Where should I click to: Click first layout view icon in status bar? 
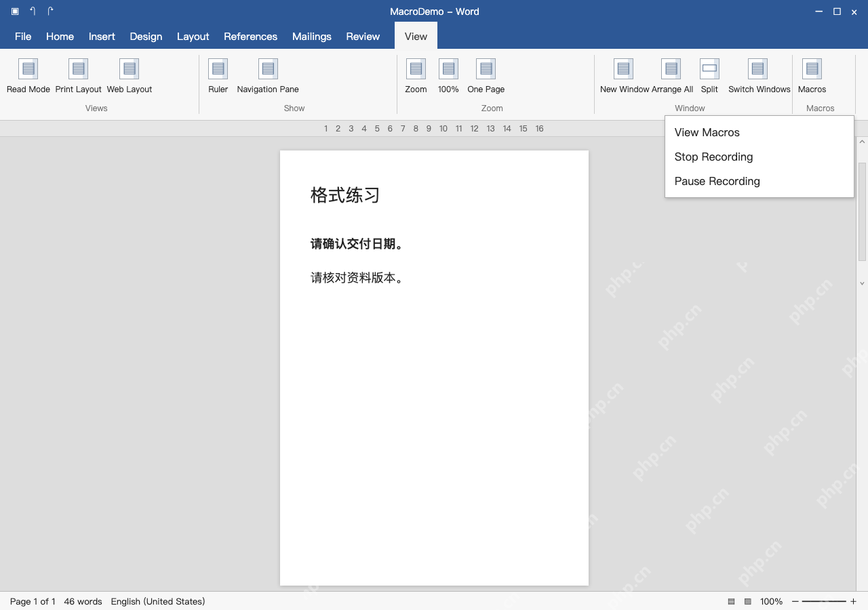(x=731, y=601)
